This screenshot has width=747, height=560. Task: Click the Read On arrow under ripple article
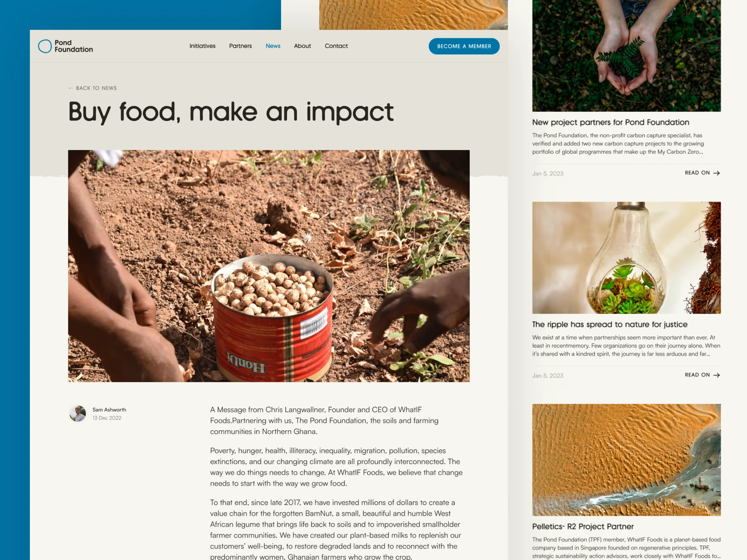click(716, 376)
